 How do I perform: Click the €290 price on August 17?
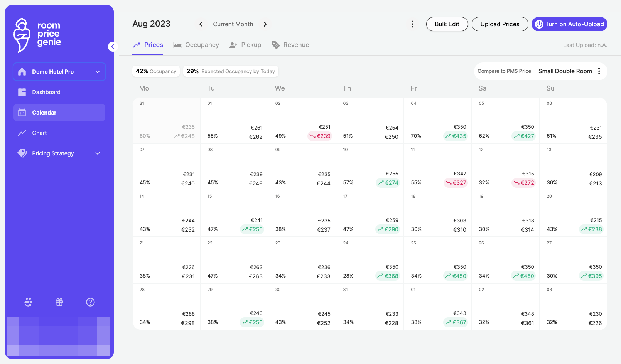388,229
